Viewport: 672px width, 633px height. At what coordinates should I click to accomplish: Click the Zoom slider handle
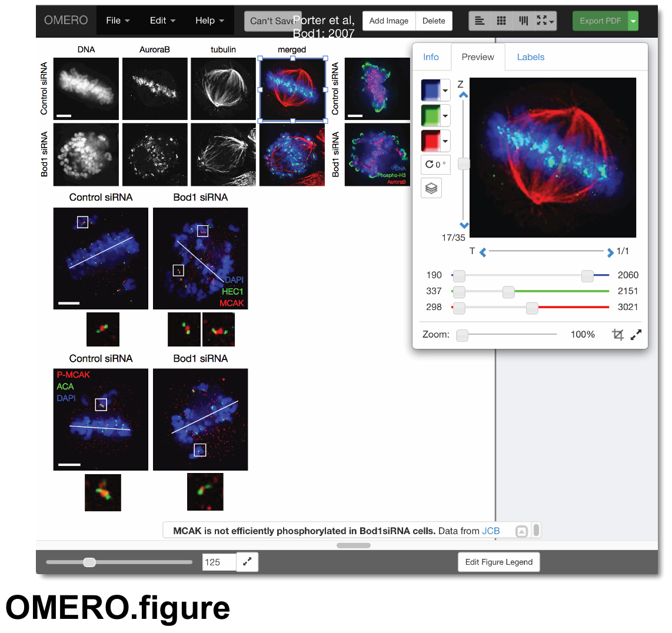click(x=462, y=335)
